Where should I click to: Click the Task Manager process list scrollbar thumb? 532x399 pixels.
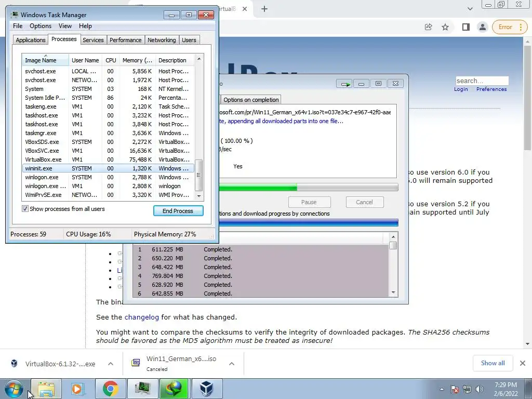(x=199, y=176)
